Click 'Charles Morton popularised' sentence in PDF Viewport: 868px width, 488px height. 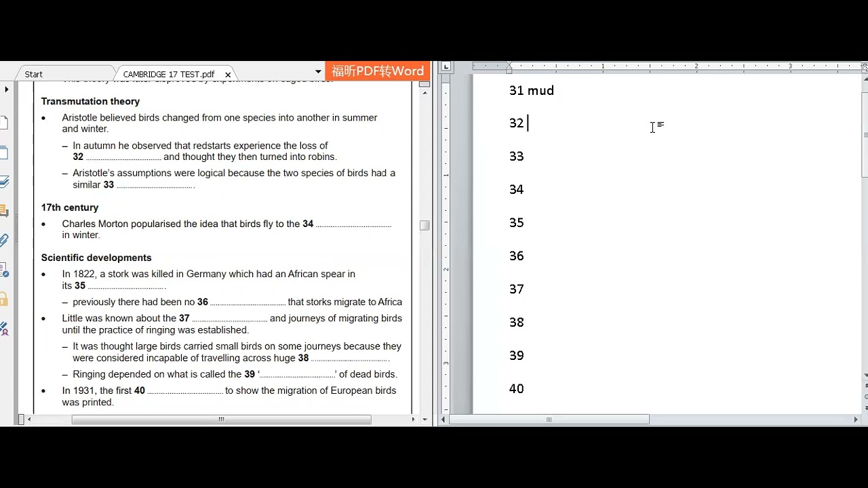pyautogui.click(x=226, y=229)
